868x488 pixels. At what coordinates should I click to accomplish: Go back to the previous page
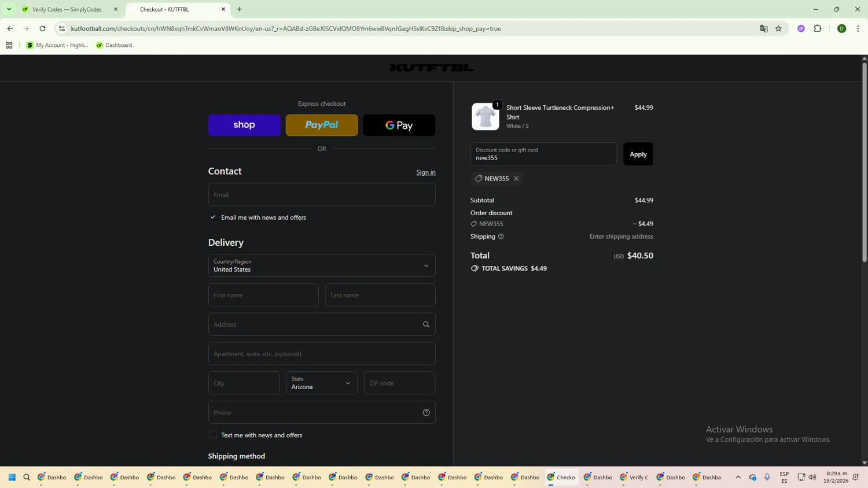(x=10, y=28)
